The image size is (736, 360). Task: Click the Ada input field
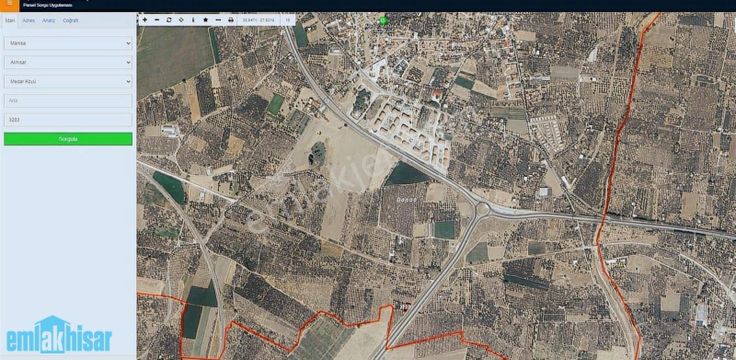click(68, 100)
